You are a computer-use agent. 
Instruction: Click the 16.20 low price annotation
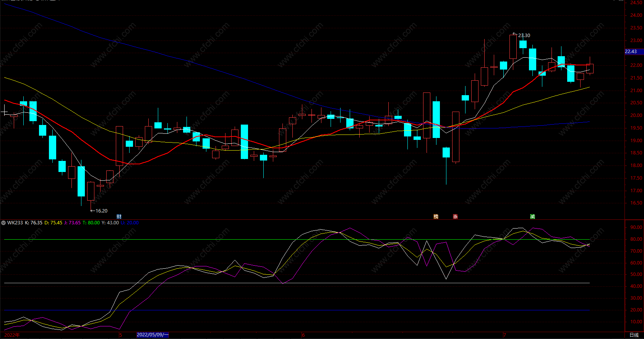point(101,211)
